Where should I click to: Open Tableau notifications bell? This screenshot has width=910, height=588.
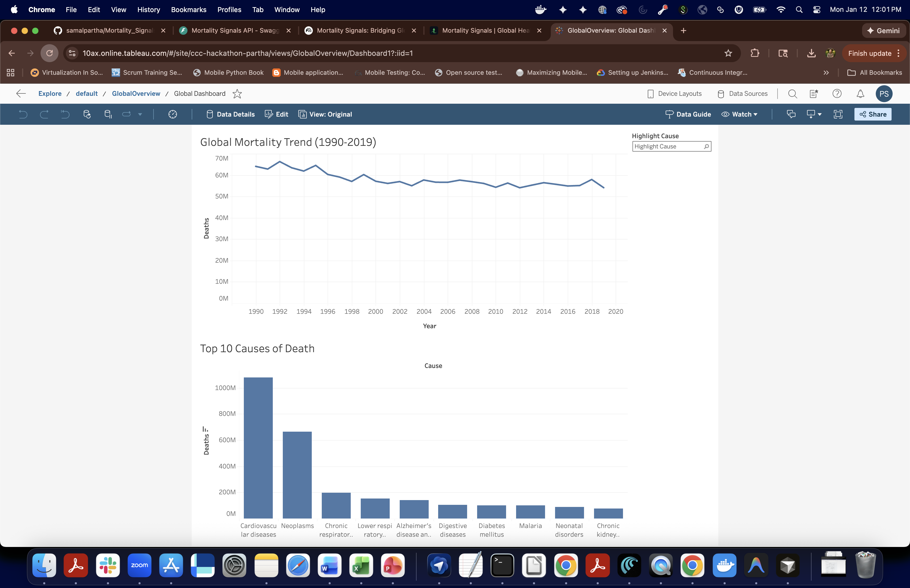[860, 93]
